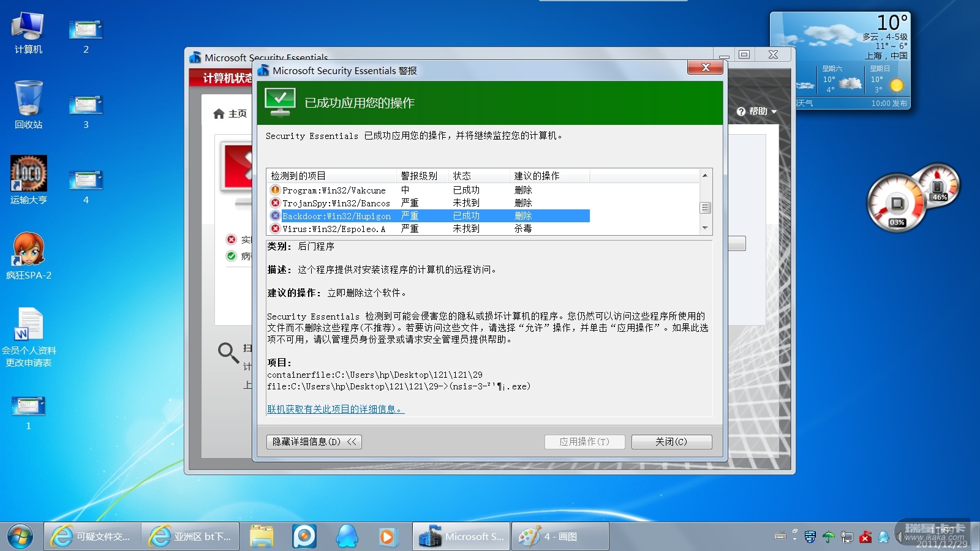The width and height of the screenshot is (980, 551).
Task: Open the 会员个人资料更改申请表 Word document
Action: click(x=28, y=337)
